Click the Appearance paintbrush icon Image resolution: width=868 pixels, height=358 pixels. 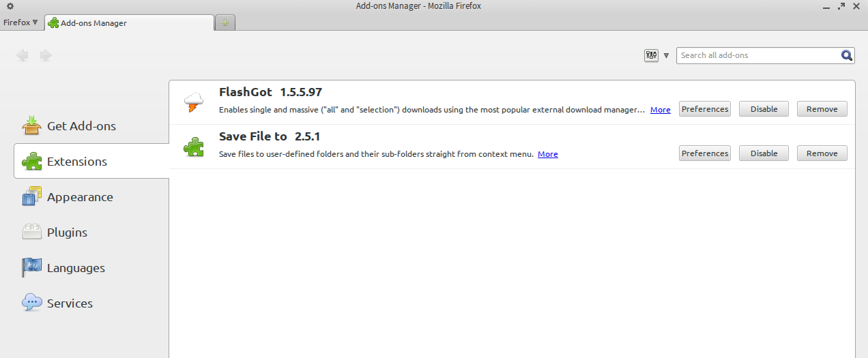(x=32, y=197)
